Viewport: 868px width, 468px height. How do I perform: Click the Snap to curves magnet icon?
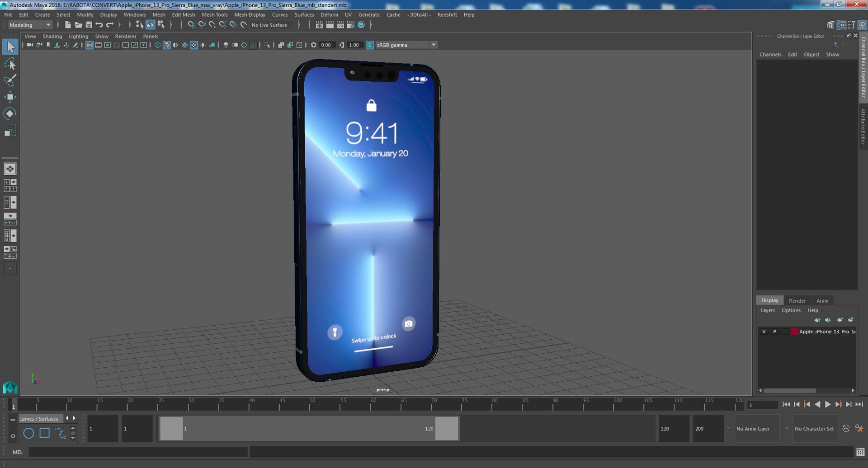(x=202, y=25)
